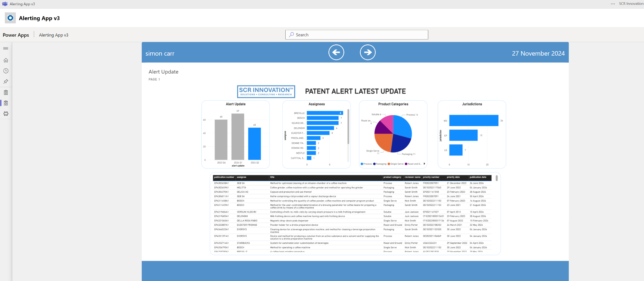This screenshot has height=281, width=644.
Task: Open the Home icon in sidebar
Action: coord(6,60)
